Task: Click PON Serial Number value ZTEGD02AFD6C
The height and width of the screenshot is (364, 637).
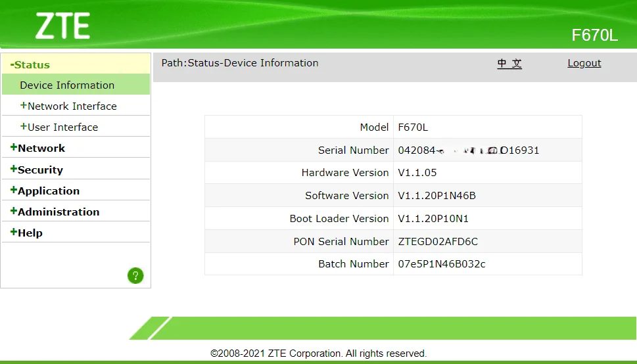Action: 438,241
